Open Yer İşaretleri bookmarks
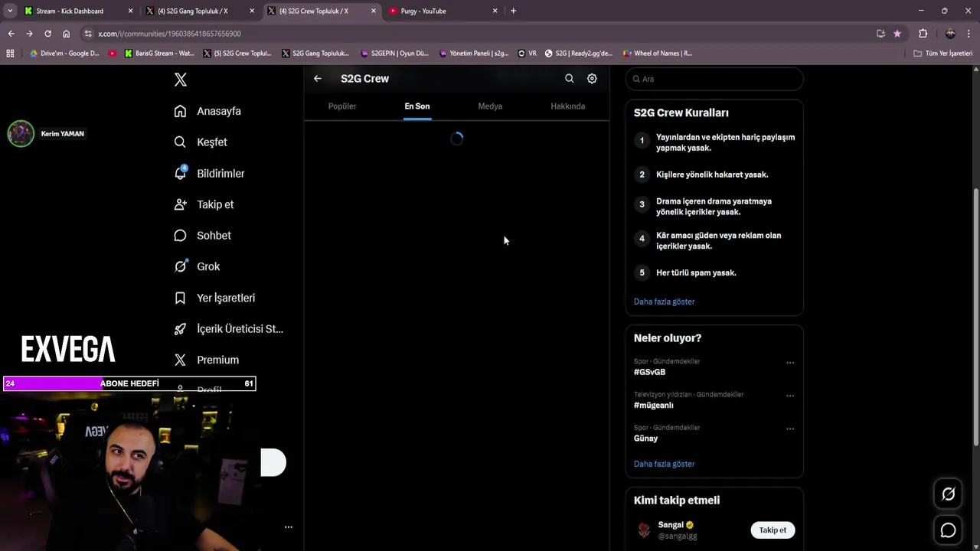This screenshot has width=980, height=551. click(214, 298)
